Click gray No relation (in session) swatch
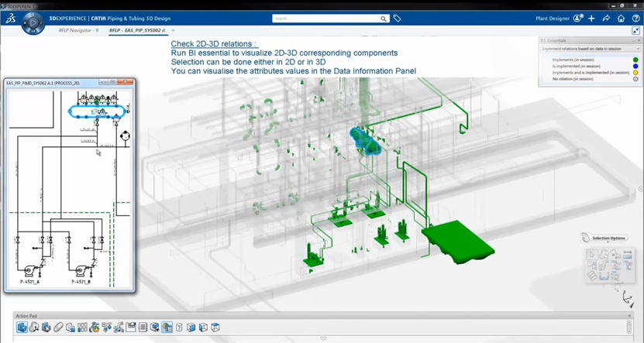 635,79
